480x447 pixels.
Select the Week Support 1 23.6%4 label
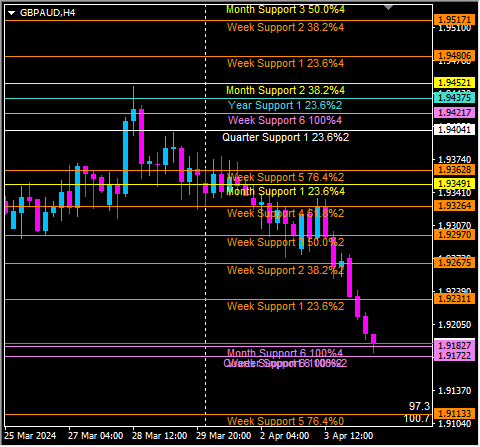(285, 63)
